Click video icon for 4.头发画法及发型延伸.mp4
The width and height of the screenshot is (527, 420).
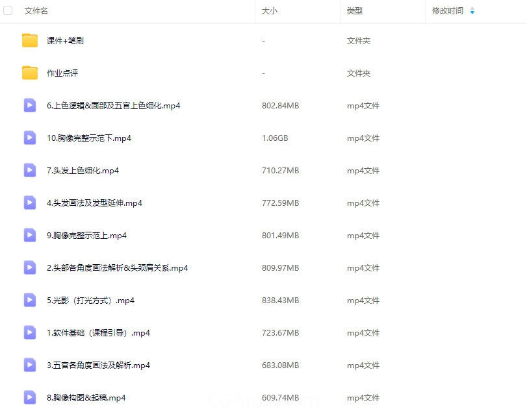30,203
